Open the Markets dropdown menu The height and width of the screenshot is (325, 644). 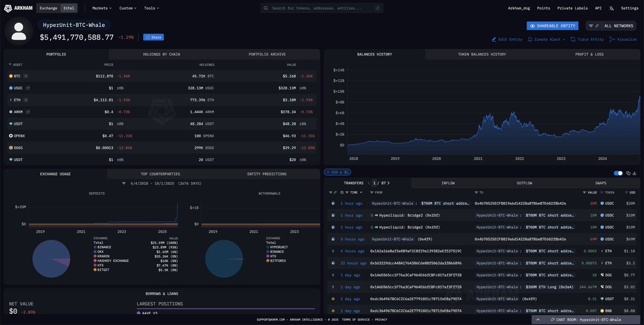pyautogui.click(x=102, y=8)
